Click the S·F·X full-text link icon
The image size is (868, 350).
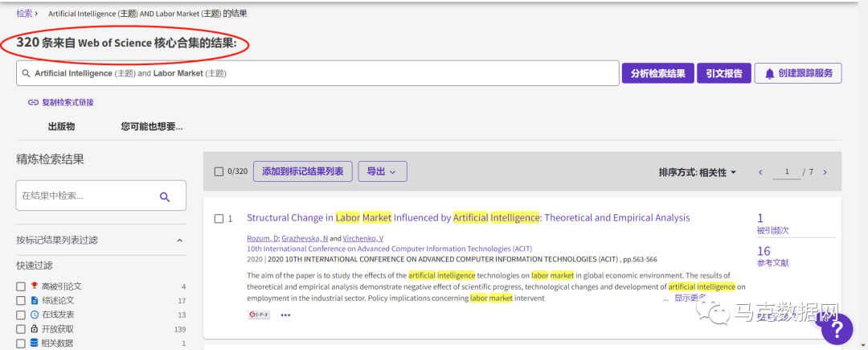pyautogui.click(x=259, y=315)
